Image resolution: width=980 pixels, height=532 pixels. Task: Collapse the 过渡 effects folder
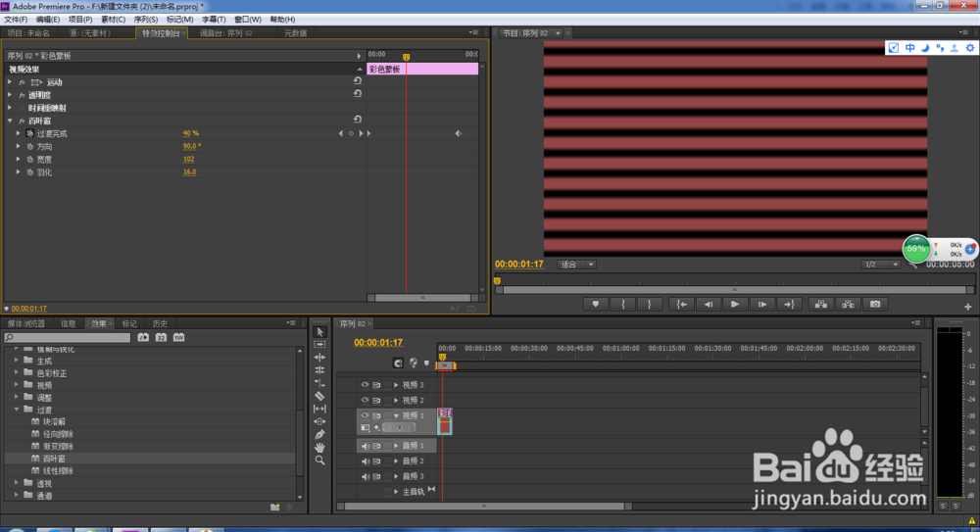tap(17, 410)
